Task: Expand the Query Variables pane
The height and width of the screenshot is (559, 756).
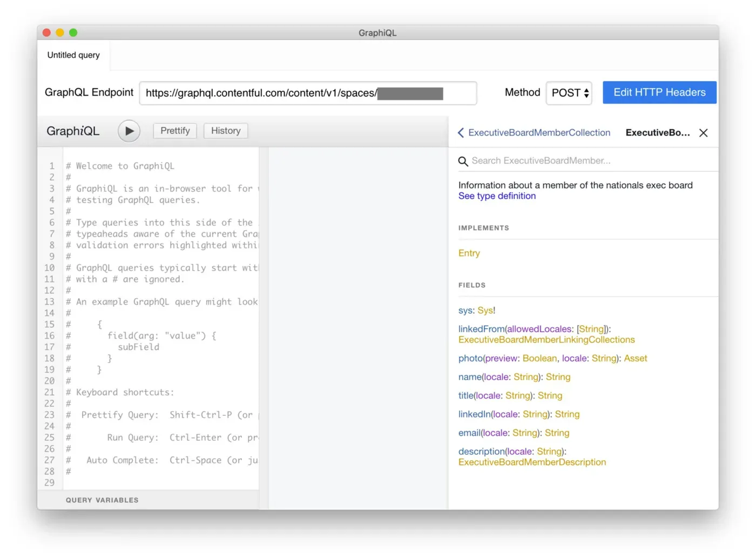Action: tap(102, 500)
